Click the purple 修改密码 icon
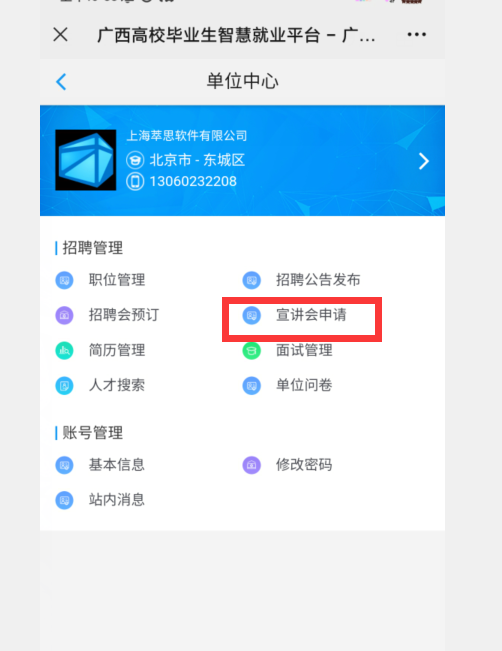 click(x=252, y=465)
